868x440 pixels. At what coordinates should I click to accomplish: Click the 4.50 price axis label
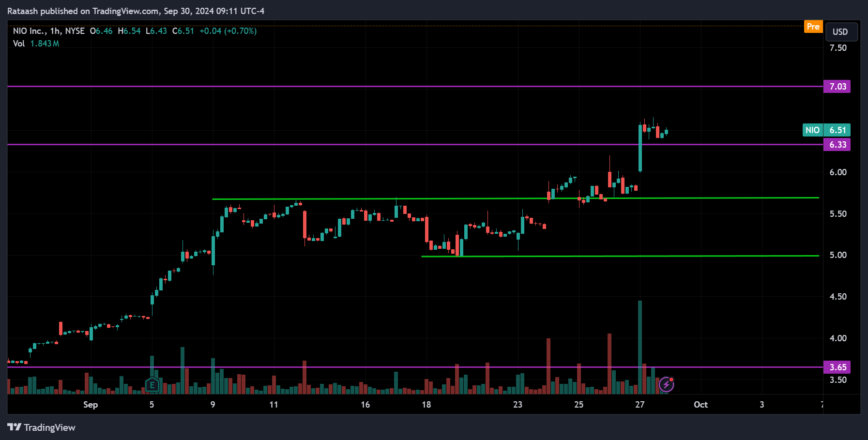click(838, 297)
